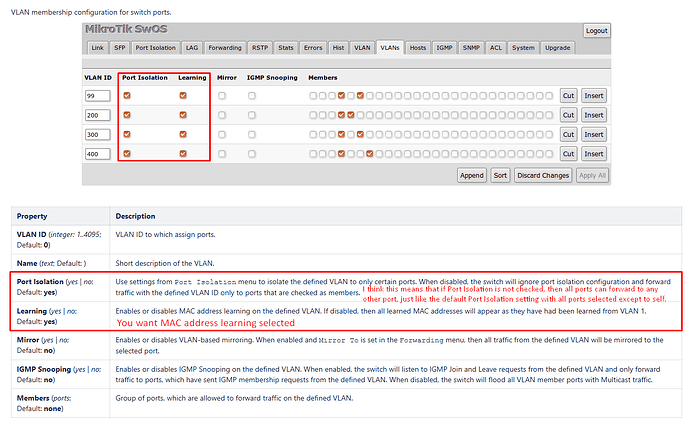Uncheck Port Isolation for VLAN 400
This screenshot has height=421, width=690.
tap(127, 154)
